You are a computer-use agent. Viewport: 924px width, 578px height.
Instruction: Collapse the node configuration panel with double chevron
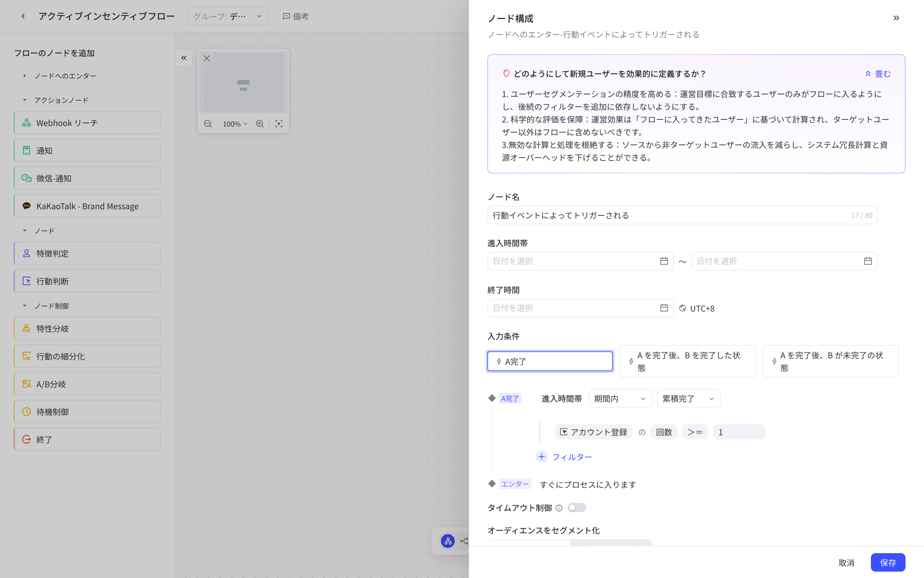pyautogui.click(x=896, y=18)
